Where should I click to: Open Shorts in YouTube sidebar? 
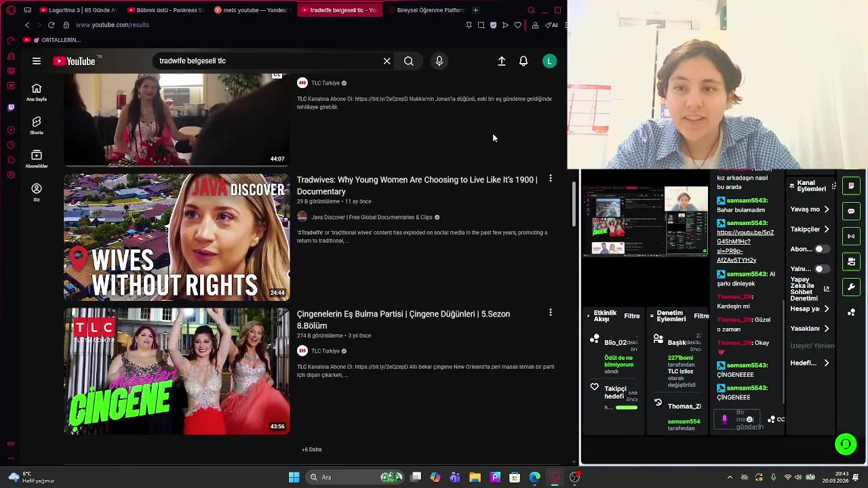(x=37, y=125)
